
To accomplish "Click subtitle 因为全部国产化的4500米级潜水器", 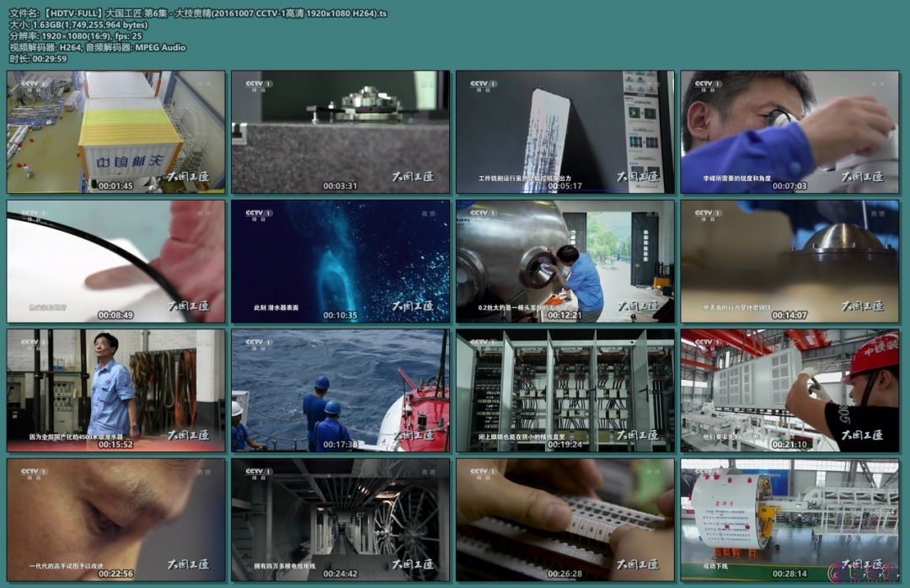I will click(76, 436).
